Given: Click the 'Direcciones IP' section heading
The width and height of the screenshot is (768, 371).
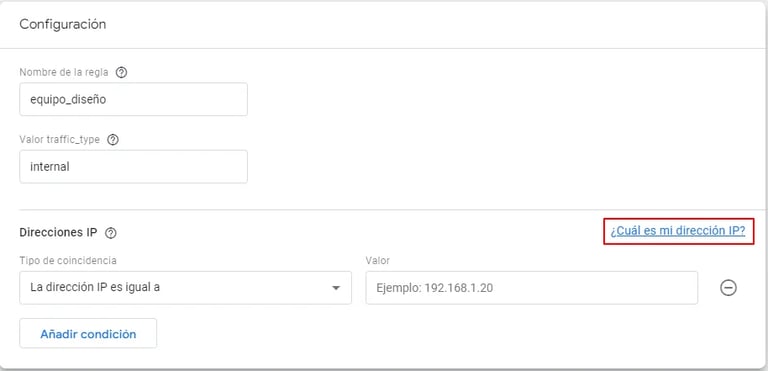Looking at the screenshot, I should (x=58, y=232).
